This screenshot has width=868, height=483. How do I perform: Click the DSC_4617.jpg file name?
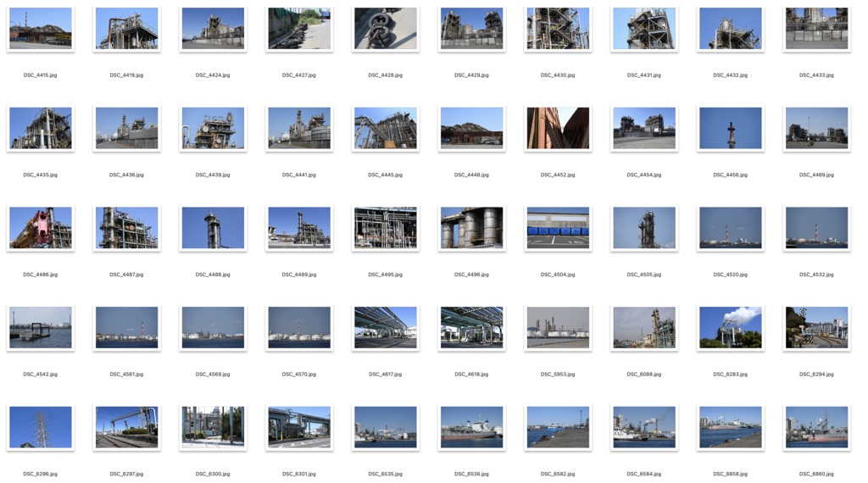[386, 375]
